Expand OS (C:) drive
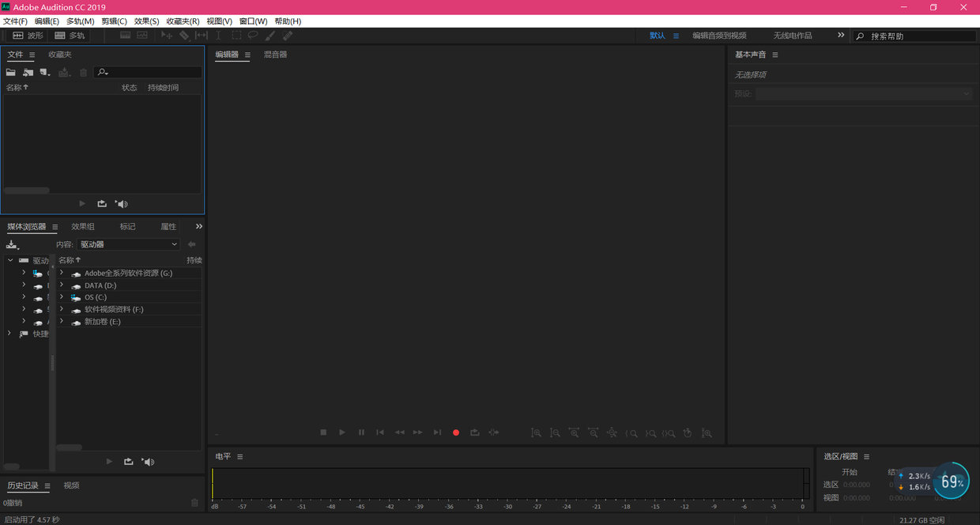The width and height of the screenshot is (980, 525). coord(62,297)
